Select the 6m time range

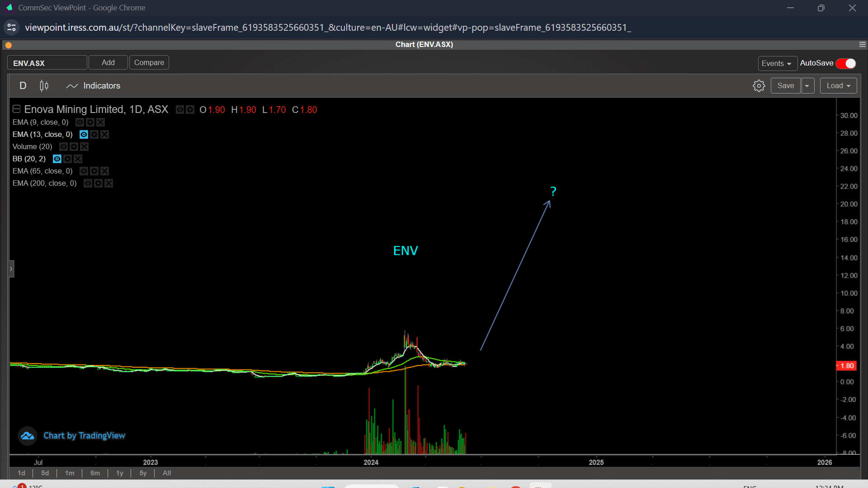point(95,473)
